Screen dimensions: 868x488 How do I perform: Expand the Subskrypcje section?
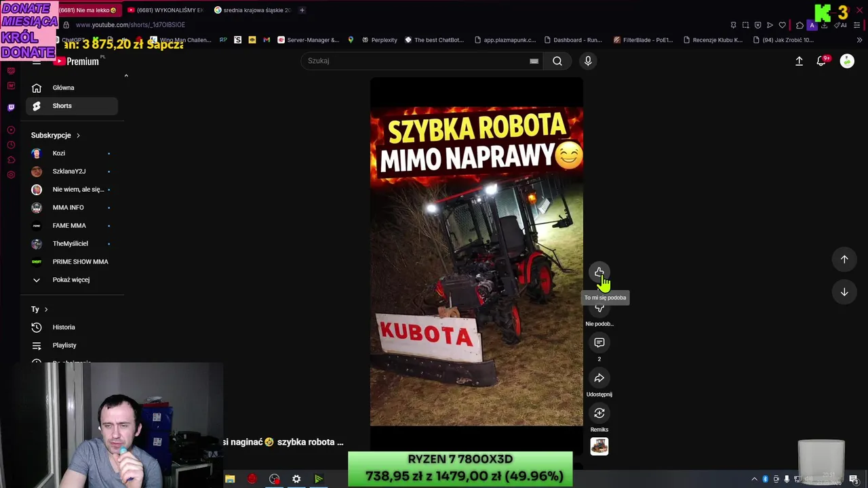pyautogui.click(x=56, y=136)
